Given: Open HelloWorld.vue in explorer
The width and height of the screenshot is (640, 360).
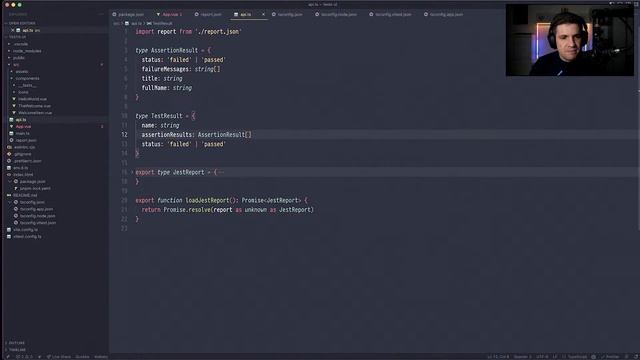Looking at the screenshot, I should coord(32,99).
